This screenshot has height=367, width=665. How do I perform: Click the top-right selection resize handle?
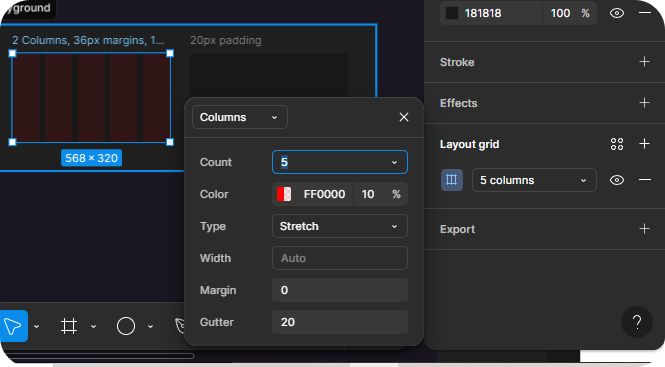(x=170, y=53)
